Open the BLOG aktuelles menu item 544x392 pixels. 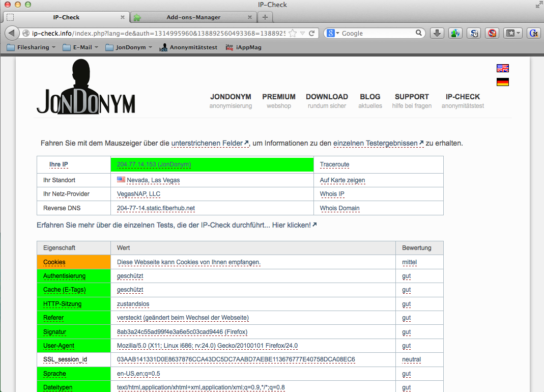(370, 101)
